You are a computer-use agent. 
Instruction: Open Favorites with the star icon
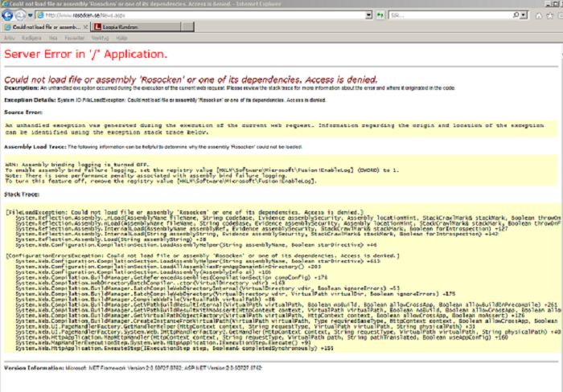click(549, 16)
